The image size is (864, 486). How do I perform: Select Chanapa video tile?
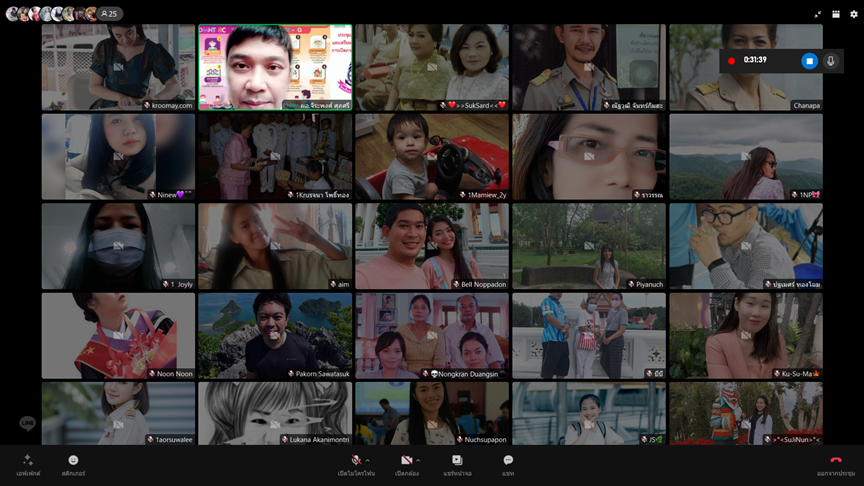746,67
